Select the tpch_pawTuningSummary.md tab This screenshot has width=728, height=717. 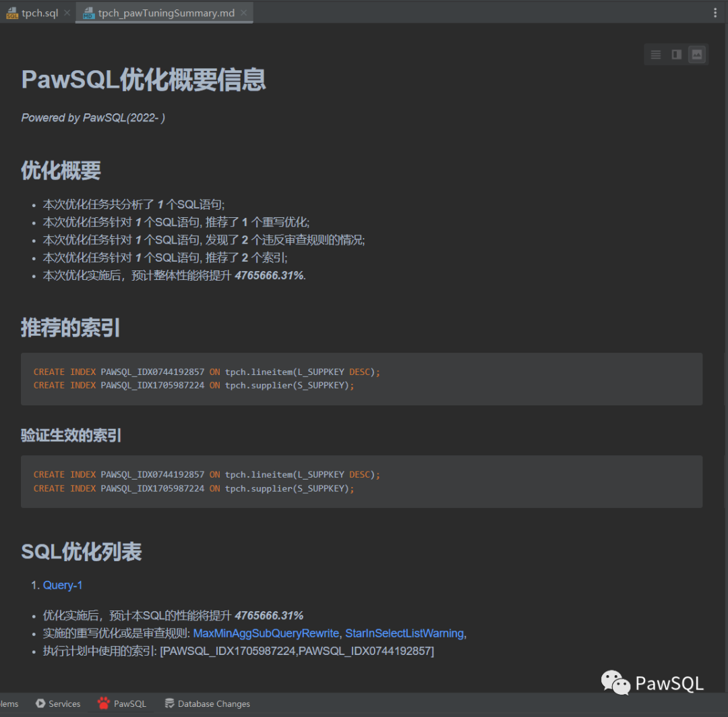166,13
